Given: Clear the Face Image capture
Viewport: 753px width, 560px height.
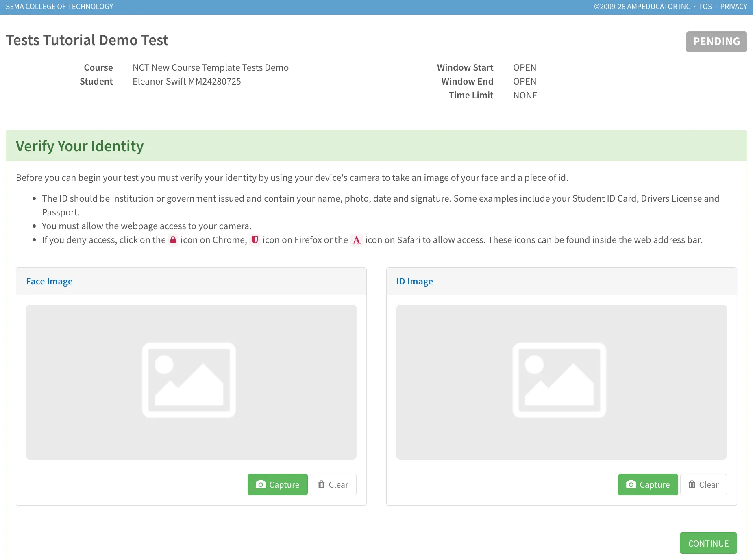Looking at the screenshot, I should click(333, 484).
